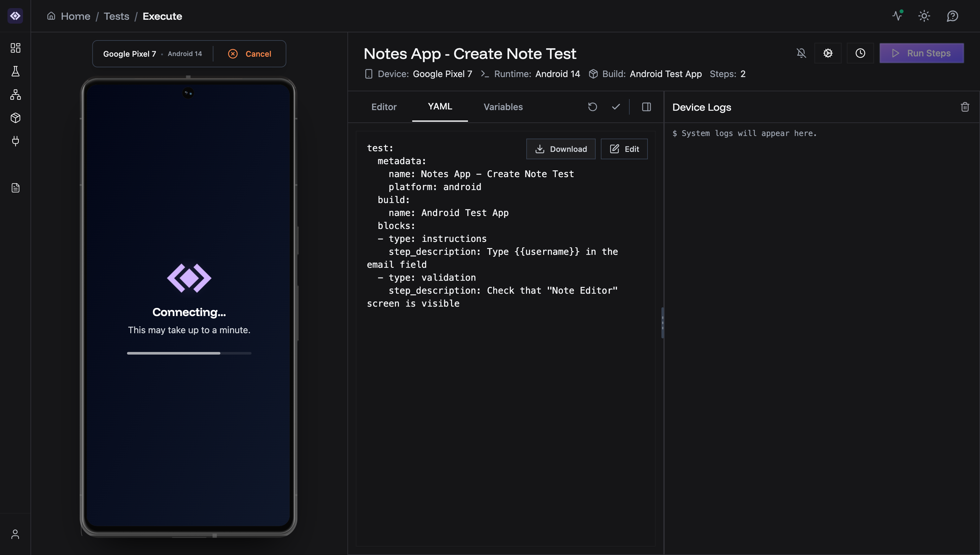The image size is (980, 555).
Task: Open the Builds box icon in sidebar
Action: tap(15, 118)
